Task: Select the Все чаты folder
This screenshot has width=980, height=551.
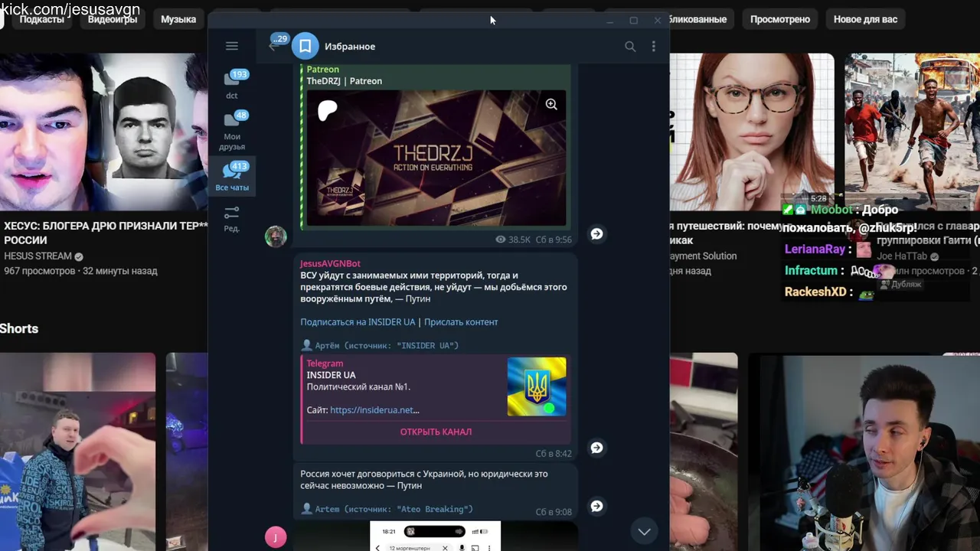Action: pyautogui.click(x=232, y=176)
